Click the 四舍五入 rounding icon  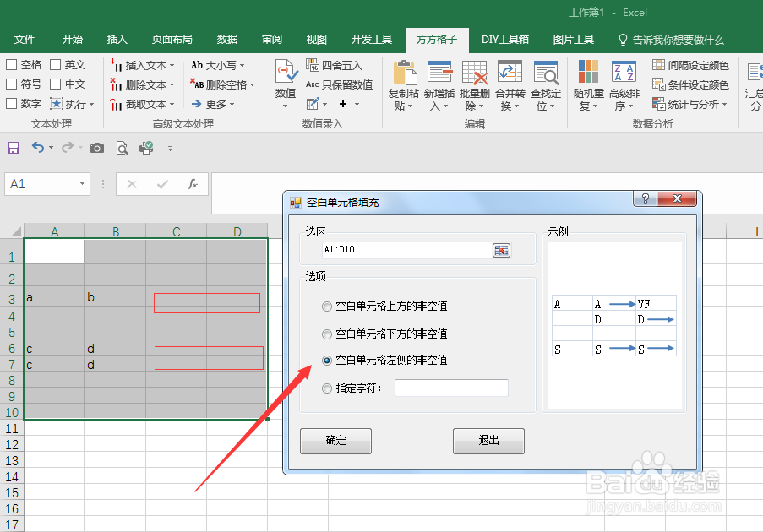pyautogui.click(x=312, y=65)
